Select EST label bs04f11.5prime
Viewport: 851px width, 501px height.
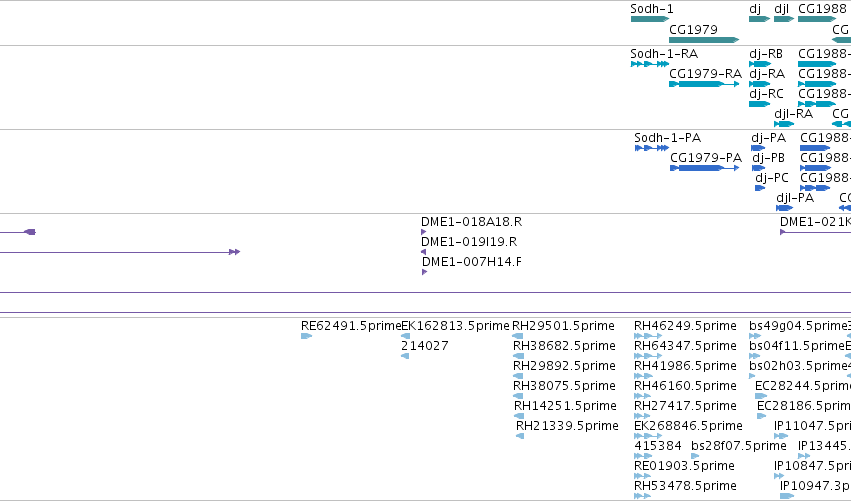(797, 346)
